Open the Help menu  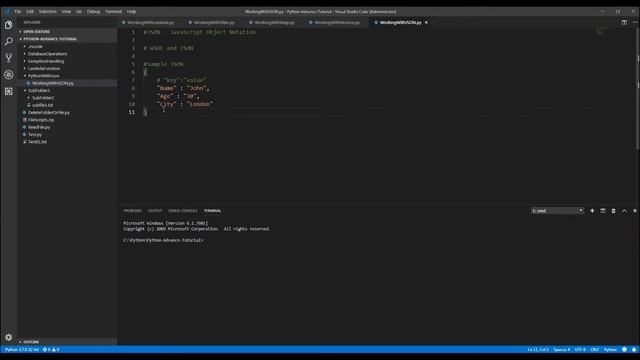131,11
